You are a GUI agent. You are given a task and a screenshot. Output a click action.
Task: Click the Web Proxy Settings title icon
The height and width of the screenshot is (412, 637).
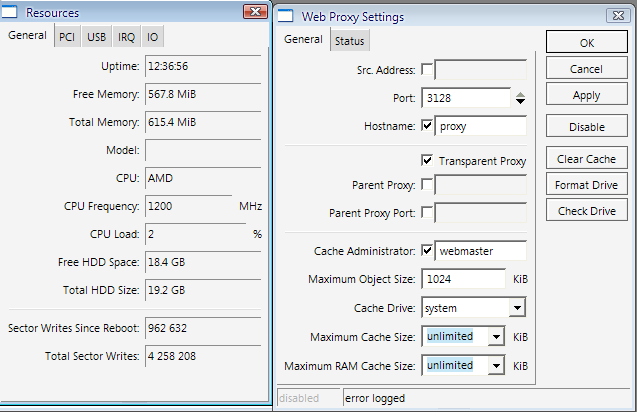click(286, 15)
